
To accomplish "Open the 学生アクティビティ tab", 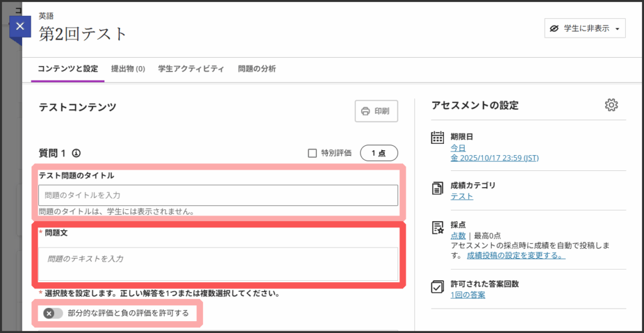I will [191, 68].
